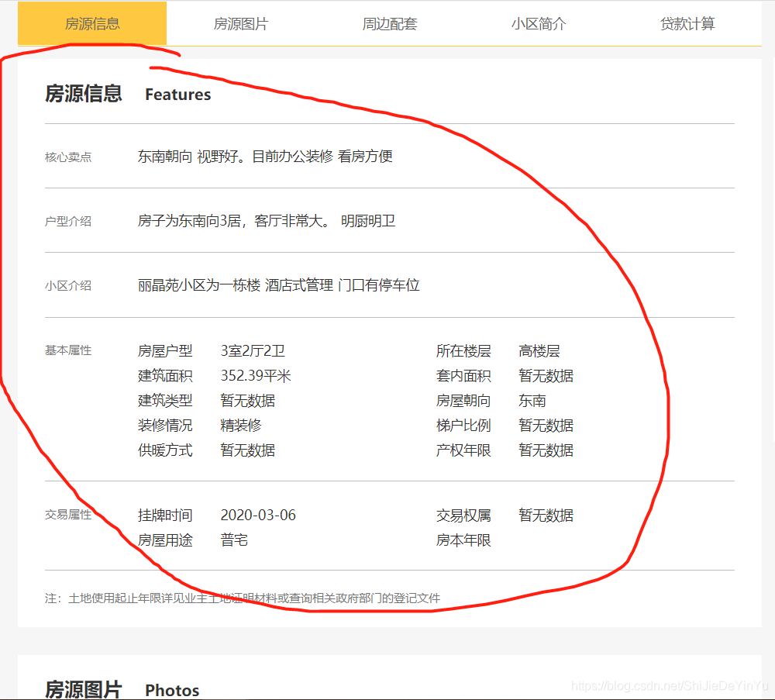
Task: Click the 精装修 decoration value
Action: [x=240, y=426]
